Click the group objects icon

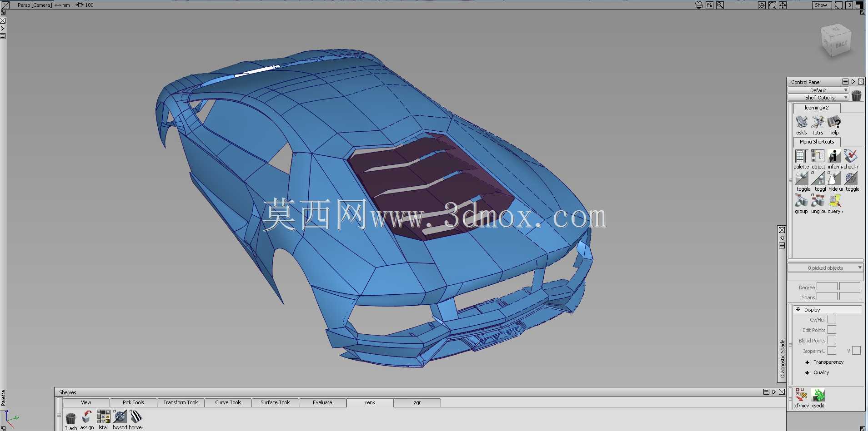(801, 200)
